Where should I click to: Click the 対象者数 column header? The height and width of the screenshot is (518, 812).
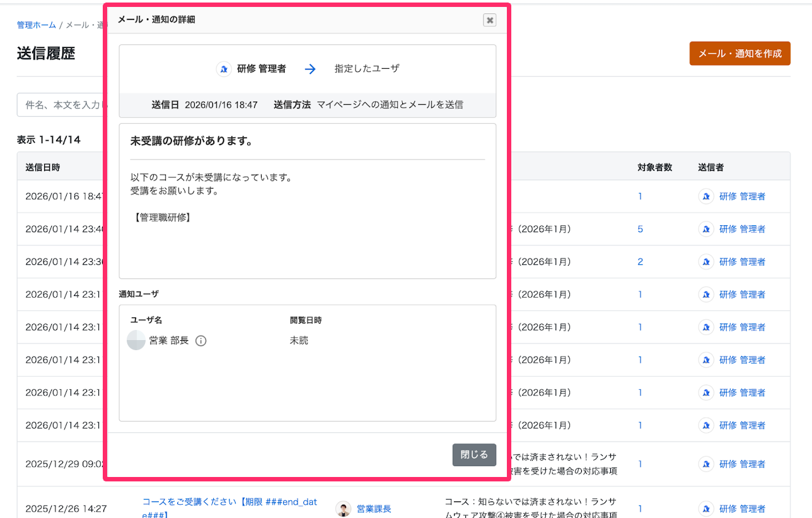654,167
